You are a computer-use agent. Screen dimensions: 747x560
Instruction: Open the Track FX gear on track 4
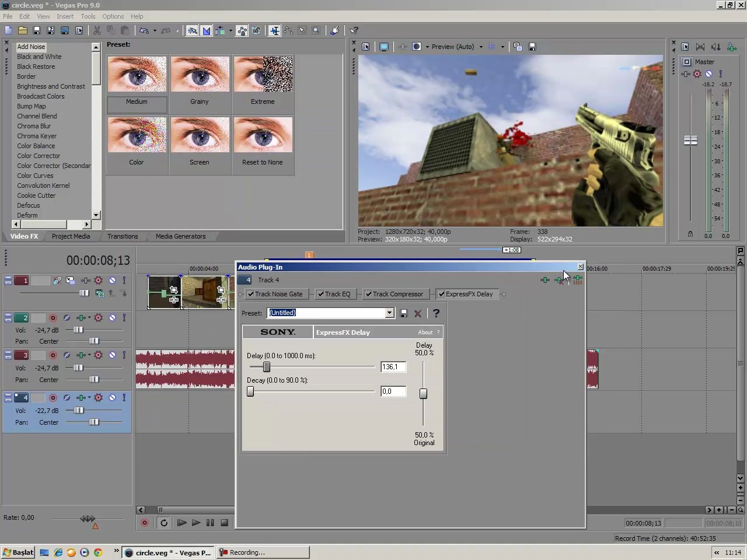(98, 398)
